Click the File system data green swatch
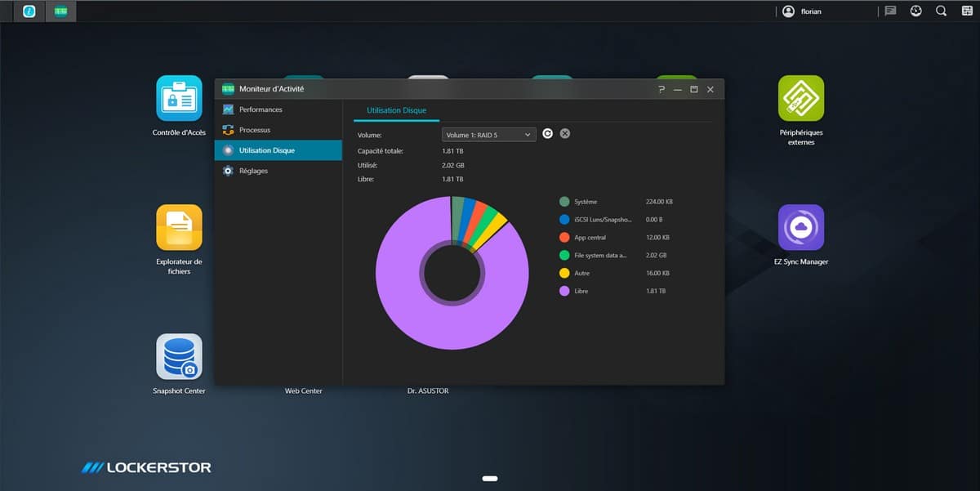The image size is (980, 491). 564,256
